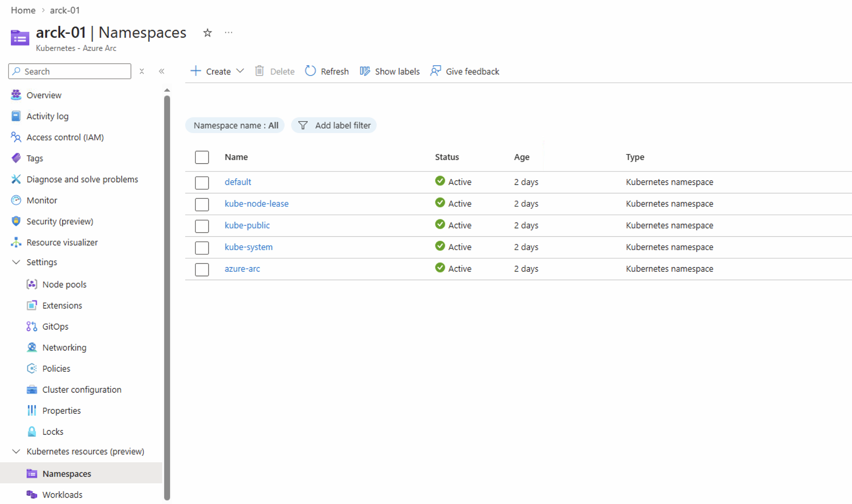This screenshot has height=504, width=852.
Task: Open the GitOps icon in sidebar
Action: pyautogui.click(x=32, y=326)
